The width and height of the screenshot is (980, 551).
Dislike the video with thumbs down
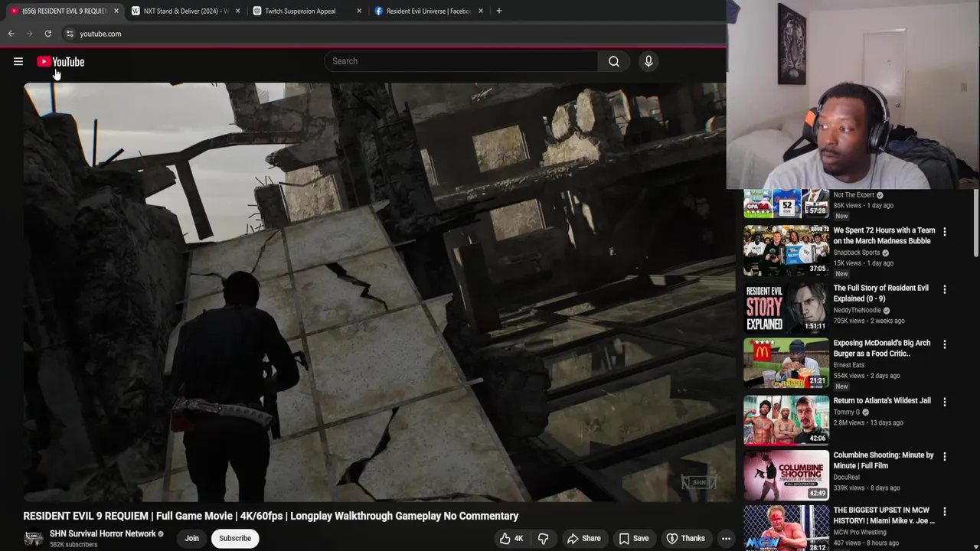click(x=544, y=538)
